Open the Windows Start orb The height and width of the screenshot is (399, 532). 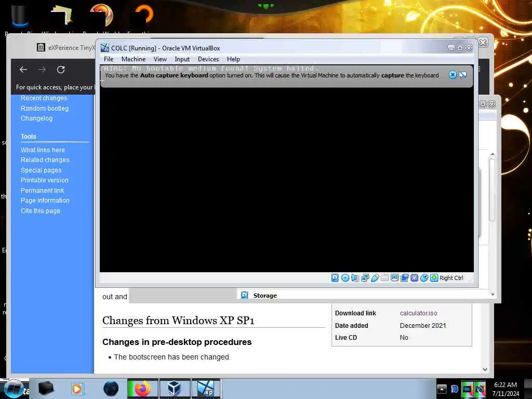[14, 389]
